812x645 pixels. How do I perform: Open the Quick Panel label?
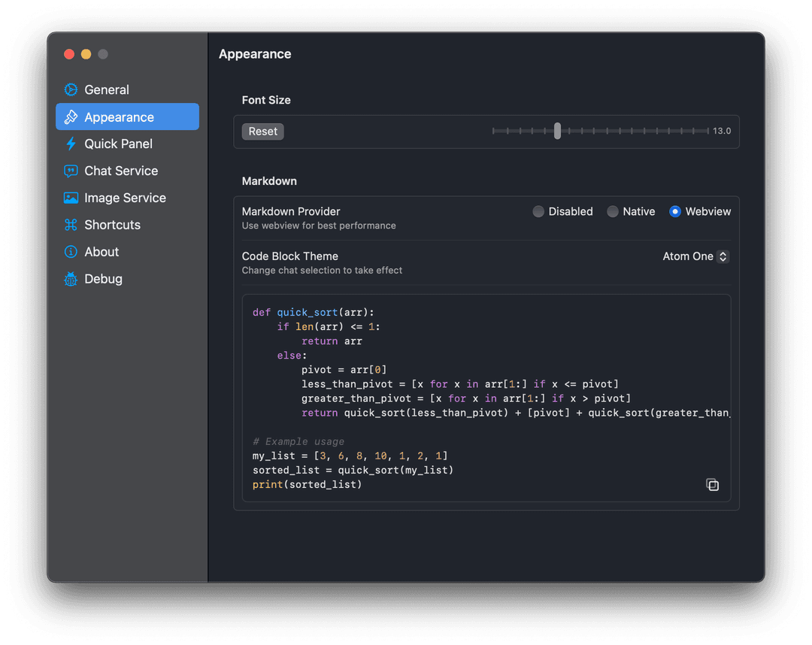click(x=119, y=144)
